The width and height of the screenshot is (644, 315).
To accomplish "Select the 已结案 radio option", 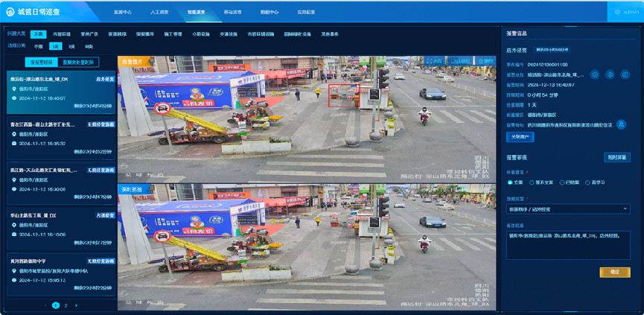I will (x=561, y=182).
